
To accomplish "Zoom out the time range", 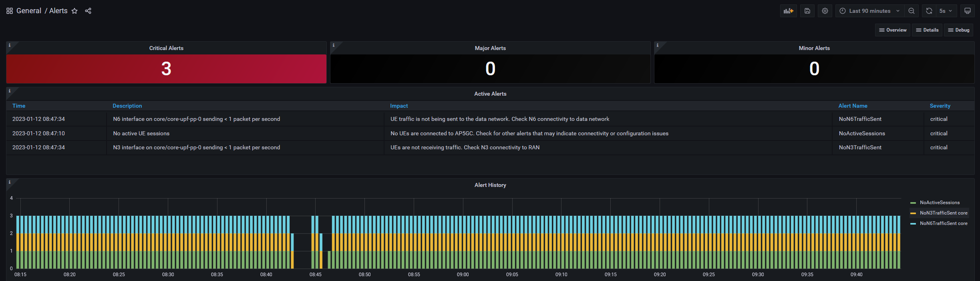I will pyautogui.click(x=912, y=11).
